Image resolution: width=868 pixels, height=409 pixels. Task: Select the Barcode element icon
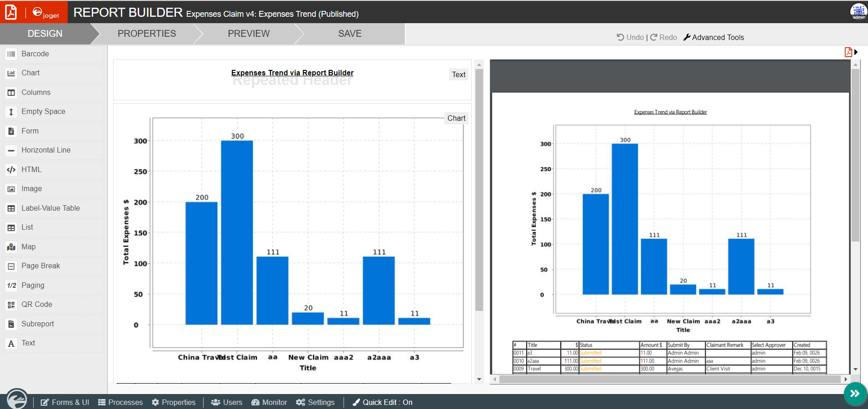pyautogui.click(x=11, y=54)
